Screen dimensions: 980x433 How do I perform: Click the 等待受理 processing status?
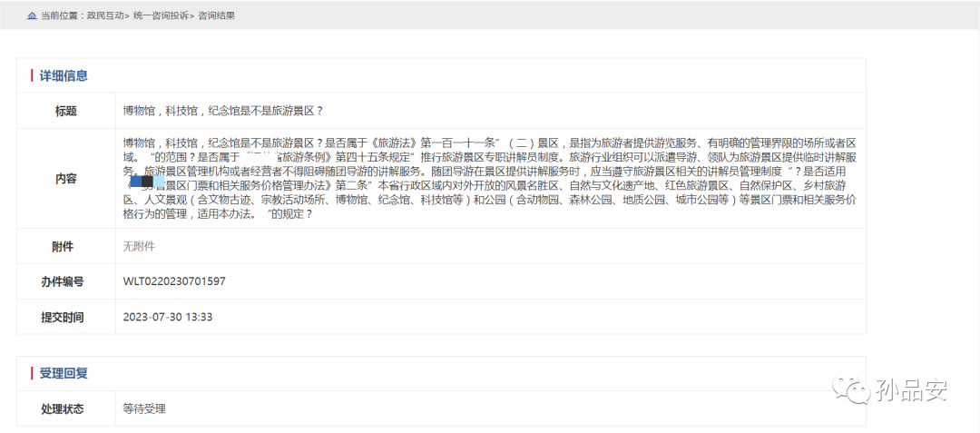(x=144, y=408)
